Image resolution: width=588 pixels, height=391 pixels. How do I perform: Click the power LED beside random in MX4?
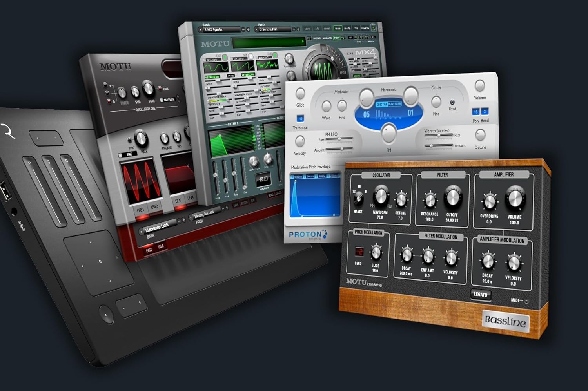tap(374, 28)
